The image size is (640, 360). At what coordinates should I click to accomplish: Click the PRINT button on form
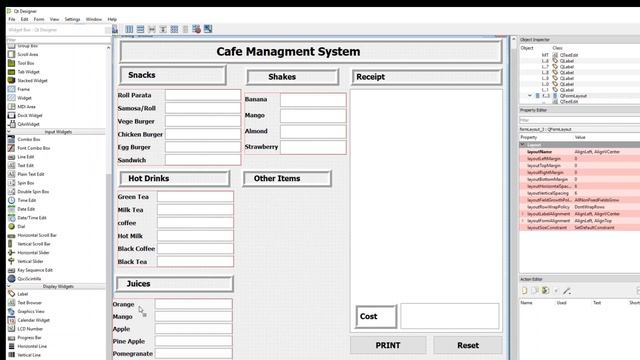(388, 345)
